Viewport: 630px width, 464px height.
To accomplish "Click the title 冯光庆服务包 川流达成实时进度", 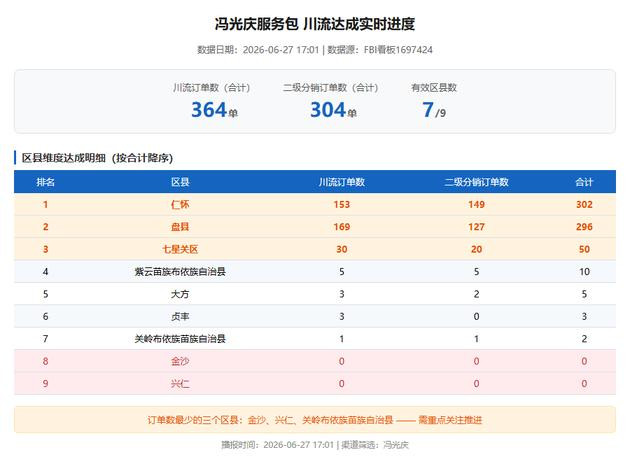I will (x=315, y=24).
